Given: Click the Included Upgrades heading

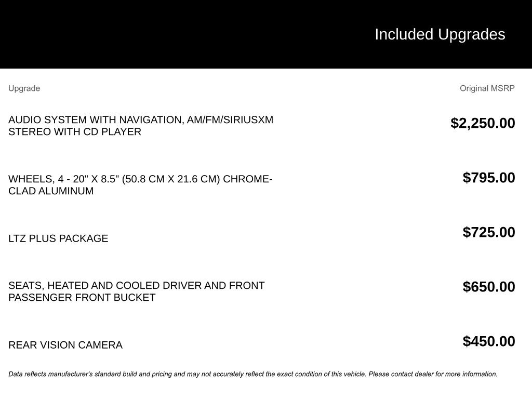Looking at the screenshot, I should [x=440, y=34].
